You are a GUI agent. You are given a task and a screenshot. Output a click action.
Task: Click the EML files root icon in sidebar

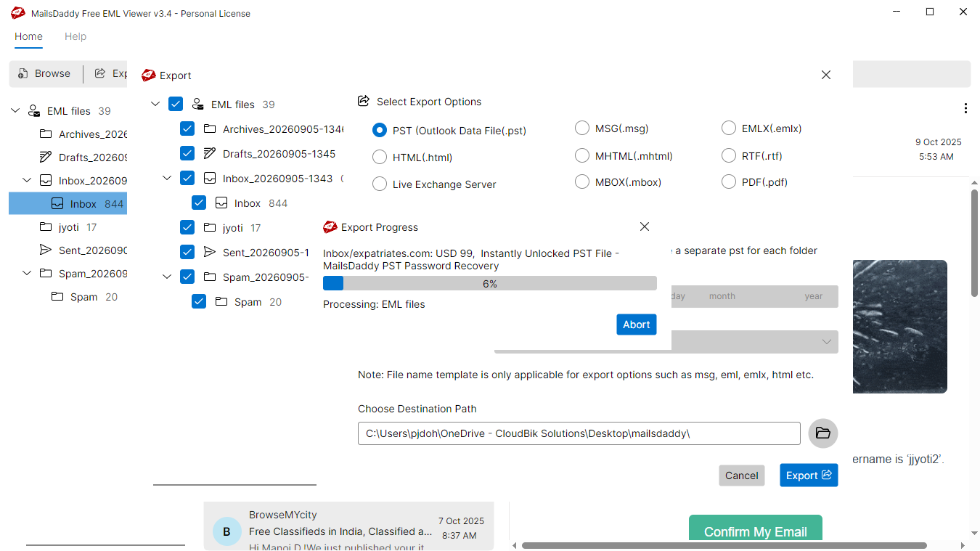tap(34, 111)
